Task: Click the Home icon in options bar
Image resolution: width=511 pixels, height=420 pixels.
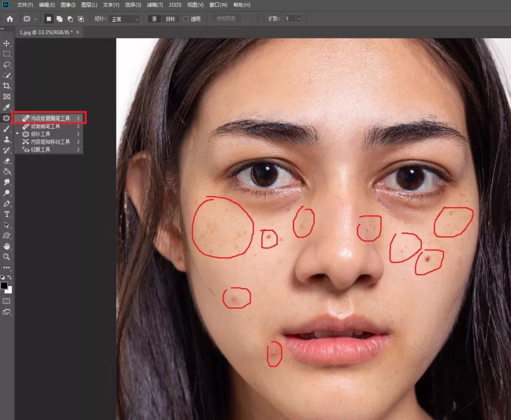Action: pos(9,19)
